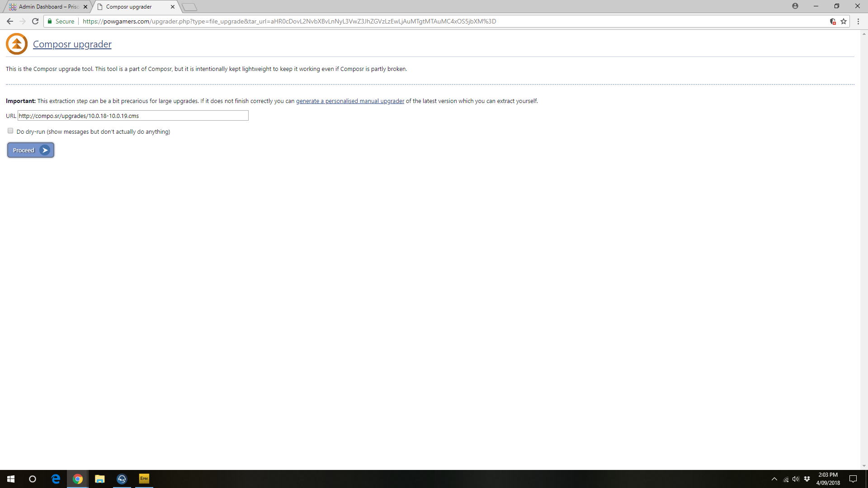
Task: Bookmark this page with star icon
Action: (844, 21)
